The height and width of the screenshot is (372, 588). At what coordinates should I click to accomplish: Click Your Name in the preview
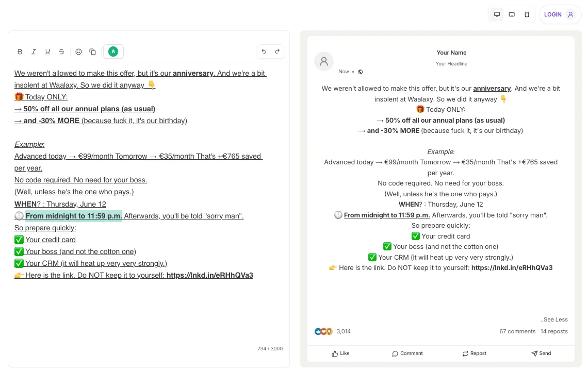click(x=451, y=53)
